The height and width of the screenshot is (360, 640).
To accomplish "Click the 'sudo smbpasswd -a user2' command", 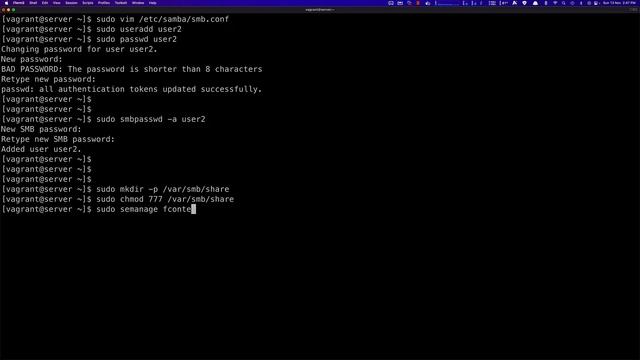I will 151,119.
